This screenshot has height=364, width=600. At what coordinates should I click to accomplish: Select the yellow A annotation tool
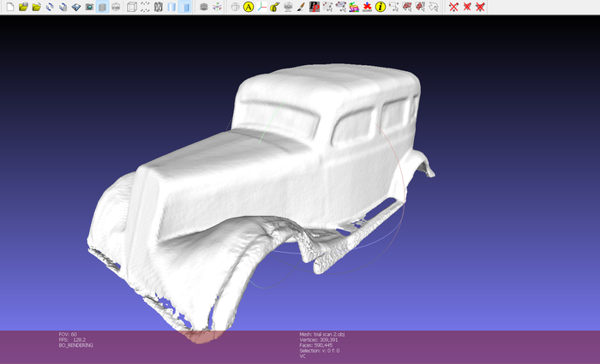click(249, 7)
